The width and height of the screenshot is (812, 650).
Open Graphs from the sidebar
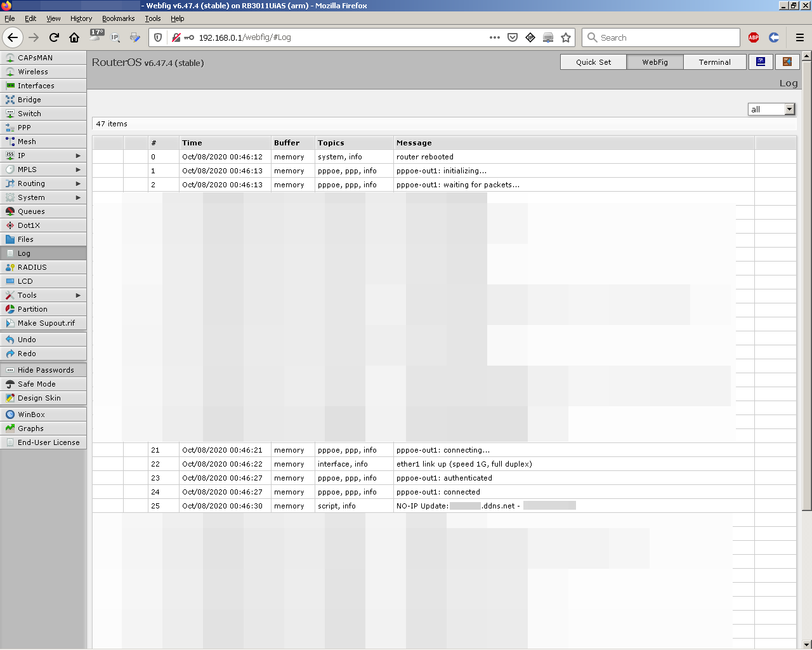[43, 428]
